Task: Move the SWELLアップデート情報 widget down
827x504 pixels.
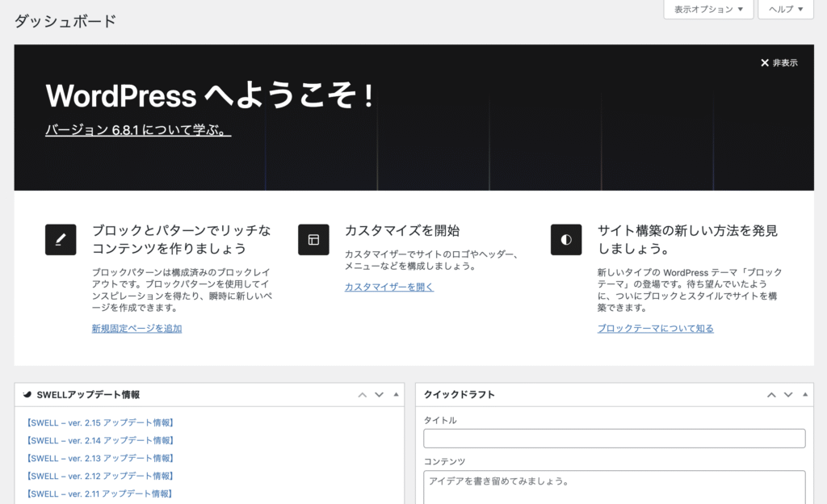Action: point(380,395)
